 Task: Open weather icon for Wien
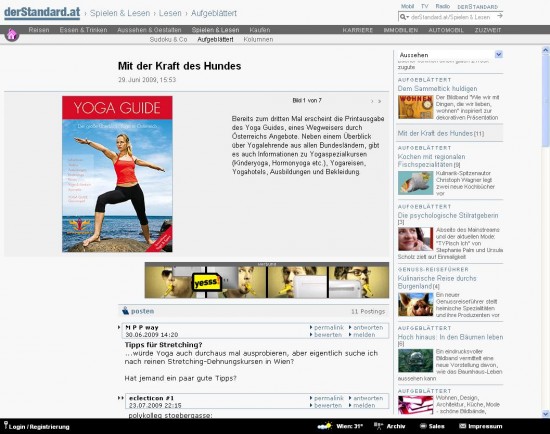pyautogui.click(x=324, y=426)
